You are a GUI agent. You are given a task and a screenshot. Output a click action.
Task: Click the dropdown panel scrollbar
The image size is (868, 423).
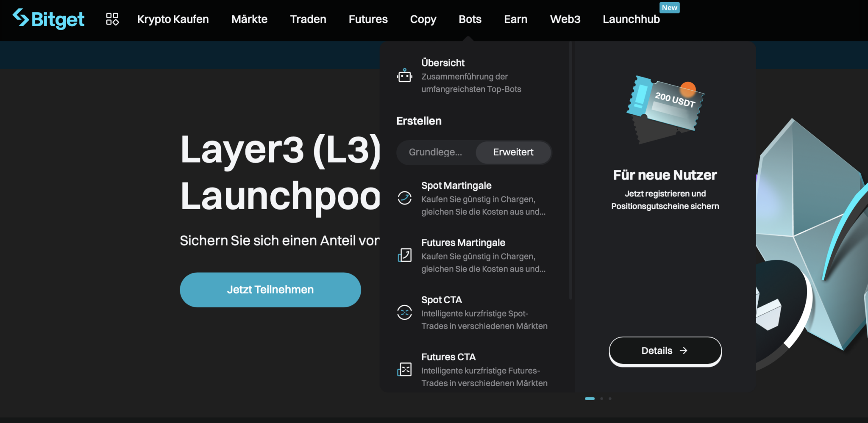(571, 169)
